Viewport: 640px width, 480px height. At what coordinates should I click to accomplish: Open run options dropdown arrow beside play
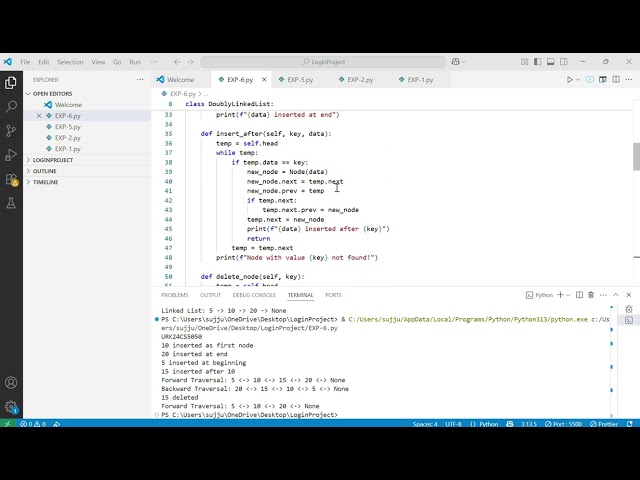[x=578, y=80]
